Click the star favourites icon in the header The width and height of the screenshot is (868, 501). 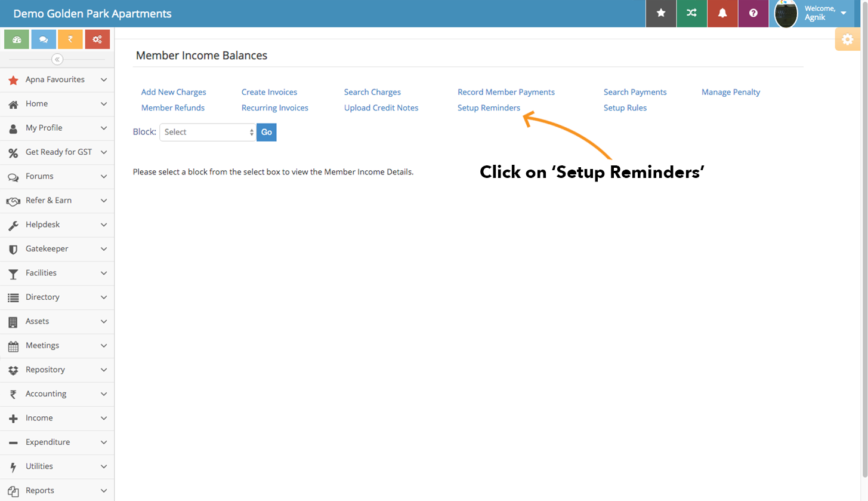pos(660,13)
